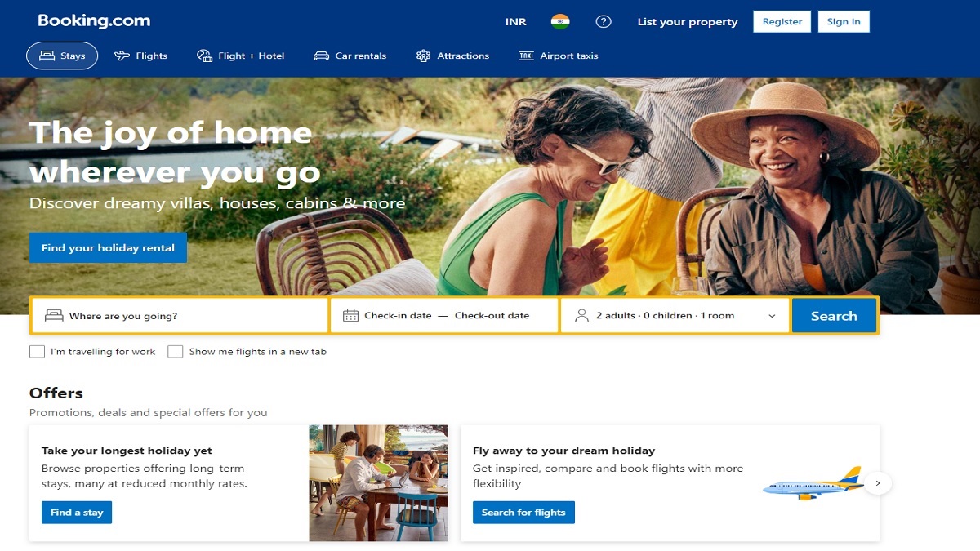Click the Search button

[834, 316]
